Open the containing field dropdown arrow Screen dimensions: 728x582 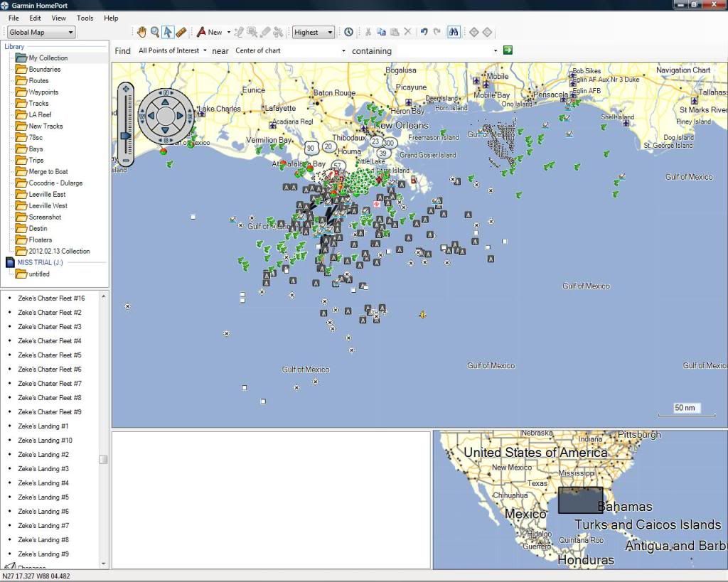tap(496, 50)
